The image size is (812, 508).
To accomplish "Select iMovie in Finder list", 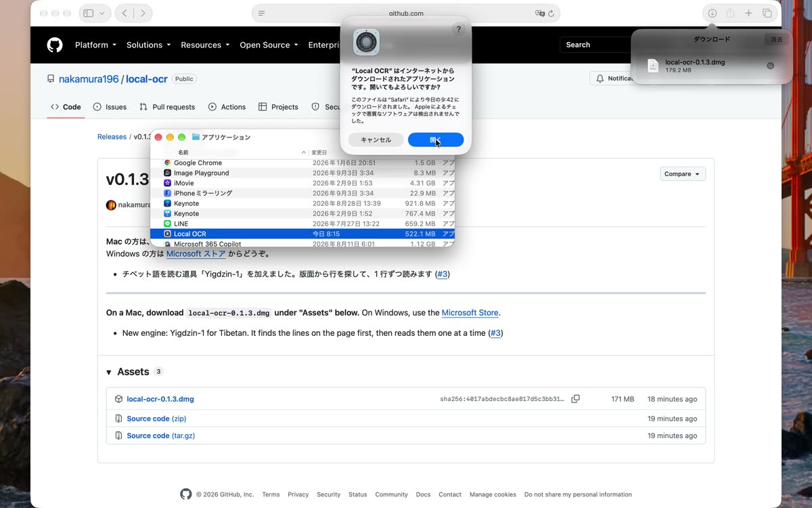I will click(x=302, y=183).
